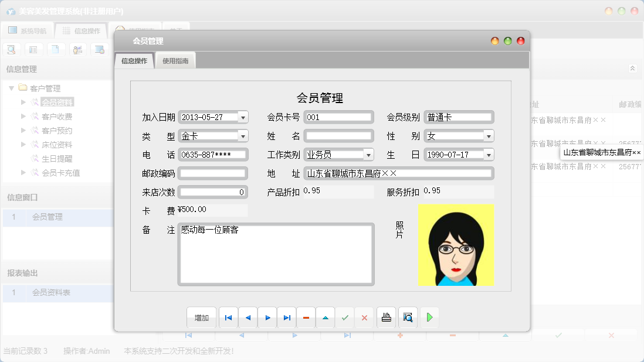This screenshot has width=644, height=362.
Task: Click the 增加 button to add a record
Action: click(201, 317)
